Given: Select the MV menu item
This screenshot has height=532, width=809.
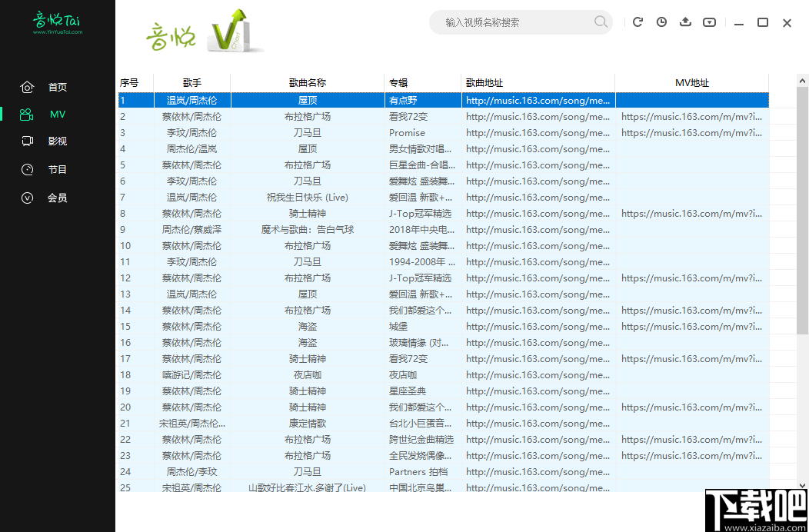Looking at the screenshot, I should coord(58,115).
